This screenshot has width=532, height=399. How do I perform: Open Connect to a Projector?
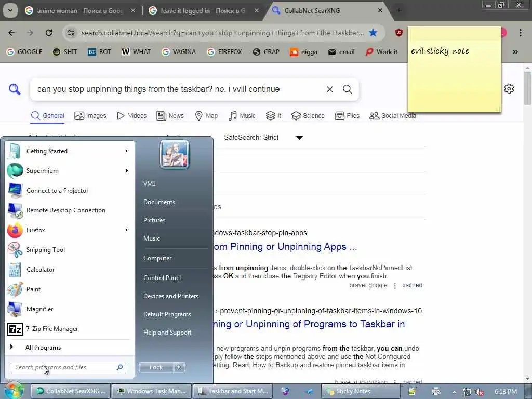coord(69,190)
